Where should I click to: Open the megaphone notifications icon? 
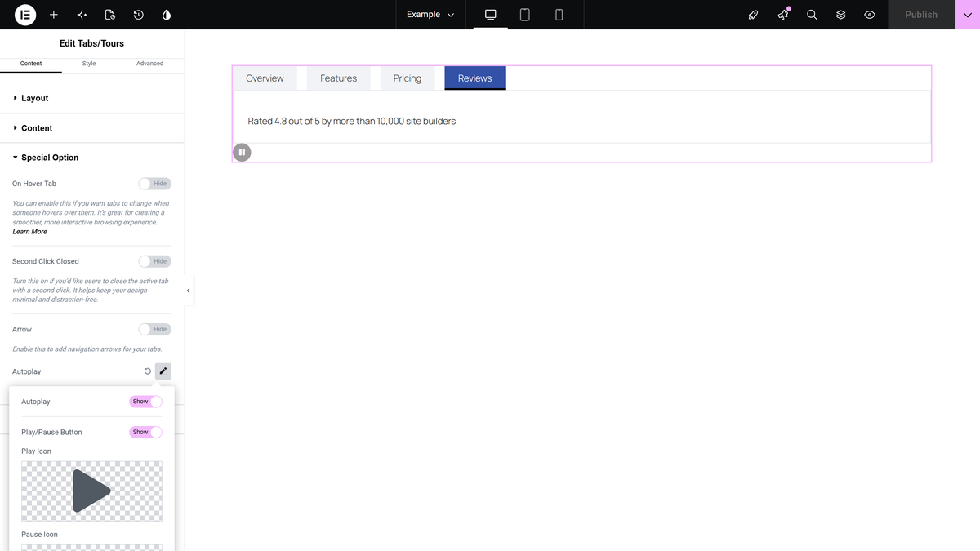783,15
